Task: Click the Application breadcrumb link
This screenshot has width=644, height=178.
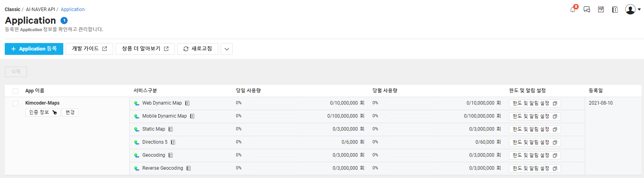Action: (x=73, y=9)
